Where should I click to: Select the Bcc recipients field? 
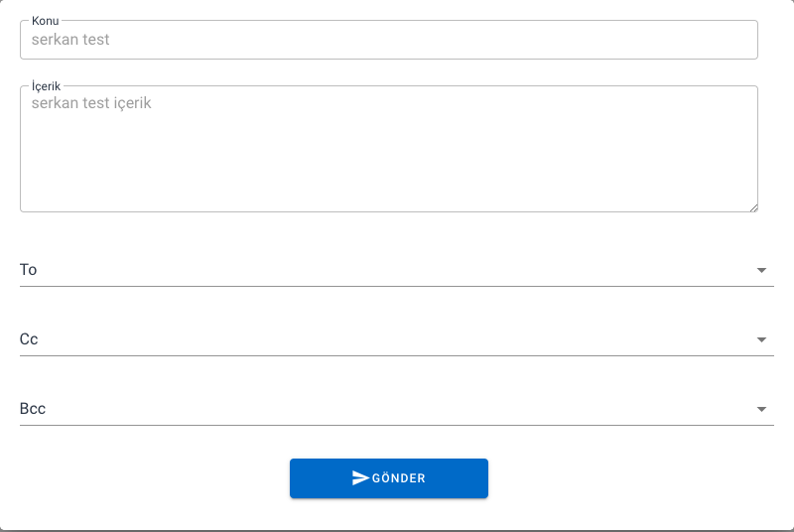tap(387, 409)
